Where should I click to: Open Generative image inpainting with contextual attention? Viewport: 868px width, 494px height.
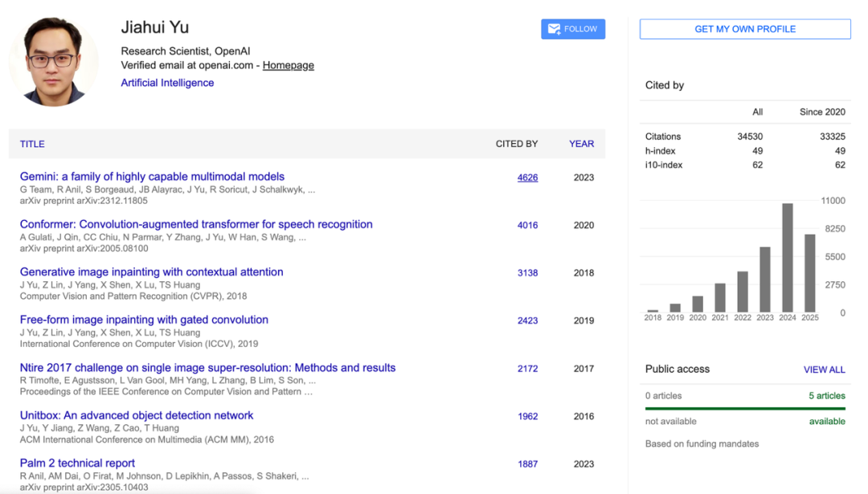coord(151,272)
